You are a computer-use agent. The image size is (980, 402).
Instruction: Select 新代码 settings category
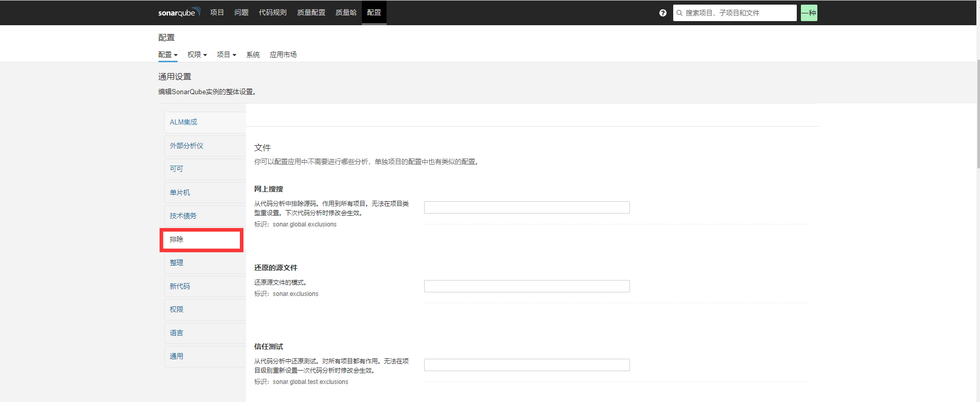pos(205,286)
